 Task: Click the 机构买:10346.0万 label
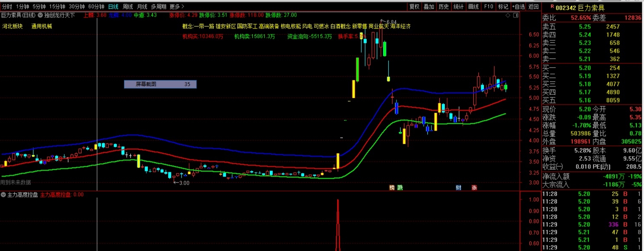203,37
